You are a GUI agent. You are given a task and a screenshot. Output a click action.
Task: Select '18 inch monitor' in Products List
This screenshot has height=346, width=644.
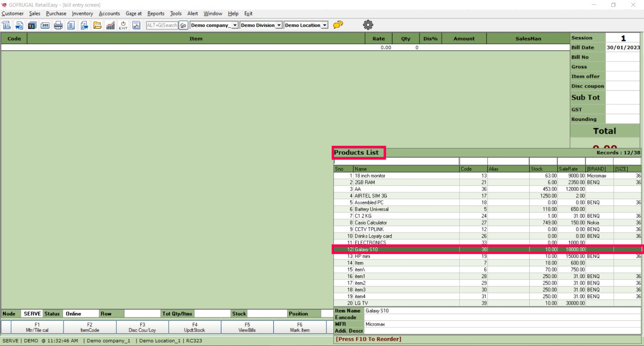click(487, 176)
